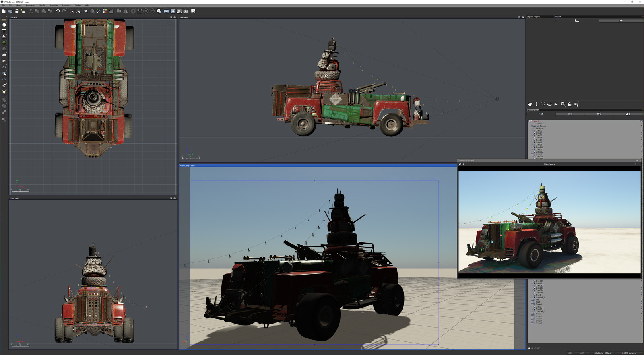Click previous camera arrow in Camera Control
This screenshot has width=644, height=355.
coord(463,164)
